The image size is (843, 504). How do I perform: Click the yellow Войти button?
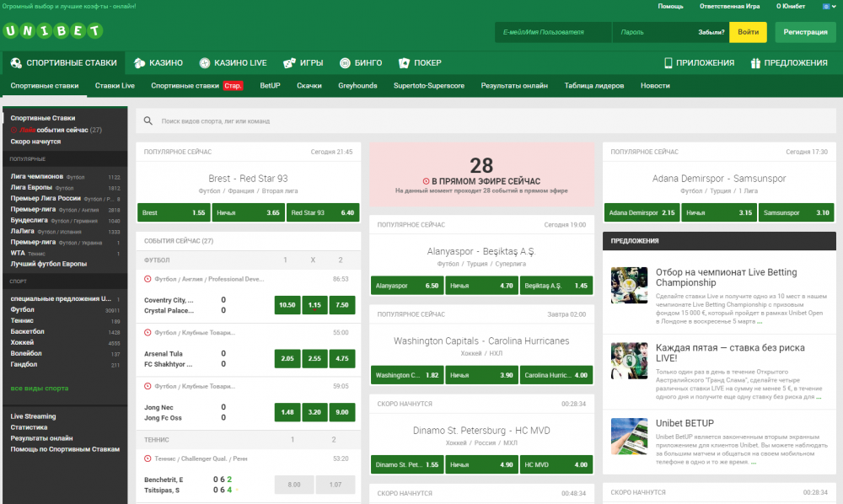pyautogui.click(x=748, y=32)
